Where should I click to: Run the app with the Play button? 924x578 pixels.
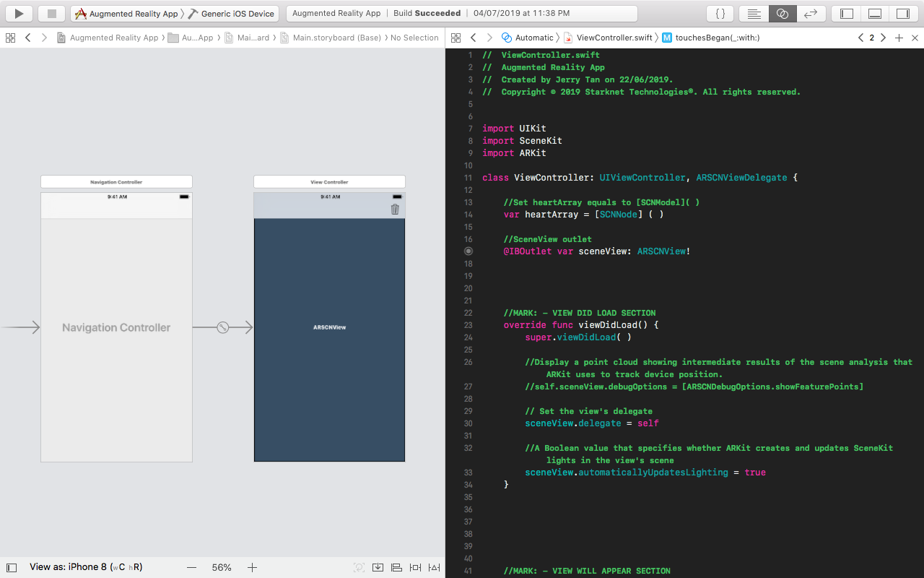(19, 13)
